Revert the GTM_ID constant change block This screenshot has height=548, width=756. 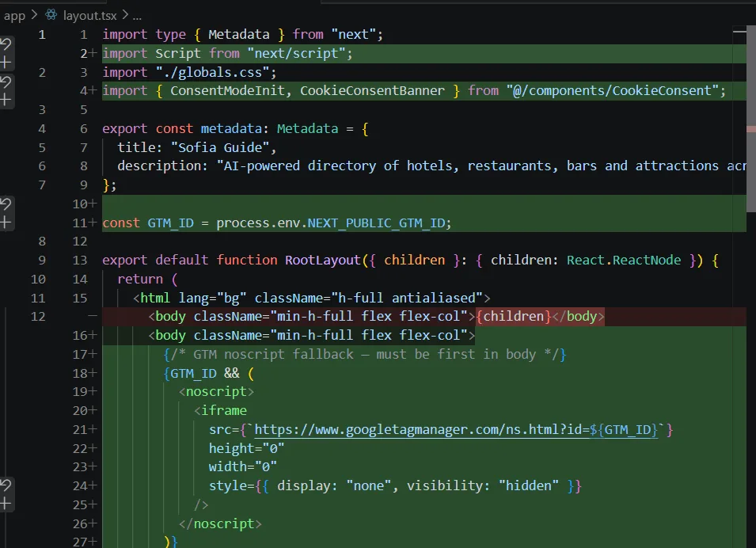click(x=6, y=204)
